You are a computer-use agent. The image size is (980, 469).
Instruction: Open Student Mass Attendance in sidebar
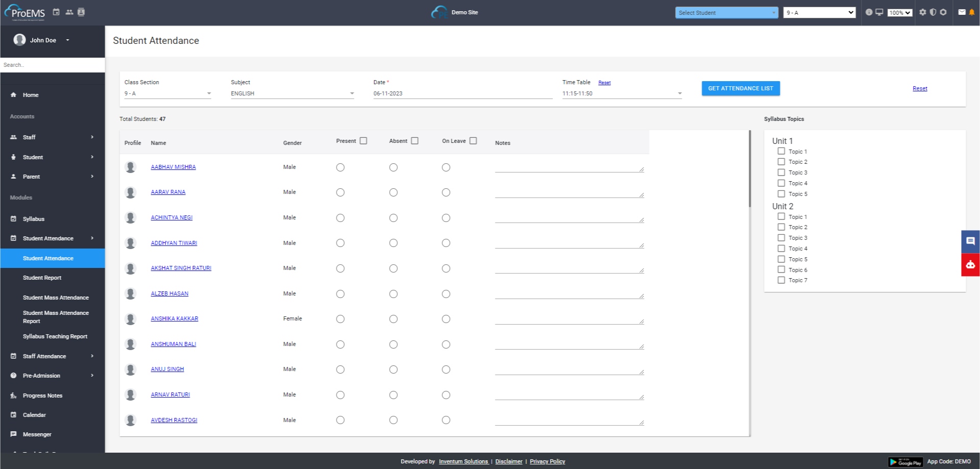(x=56, y=298)
